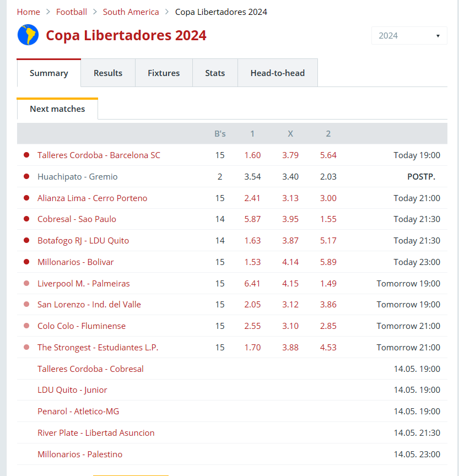
Task: Click the bookmaker count 2 for Huachipato - Gremio
Action: tap(220, 176)
